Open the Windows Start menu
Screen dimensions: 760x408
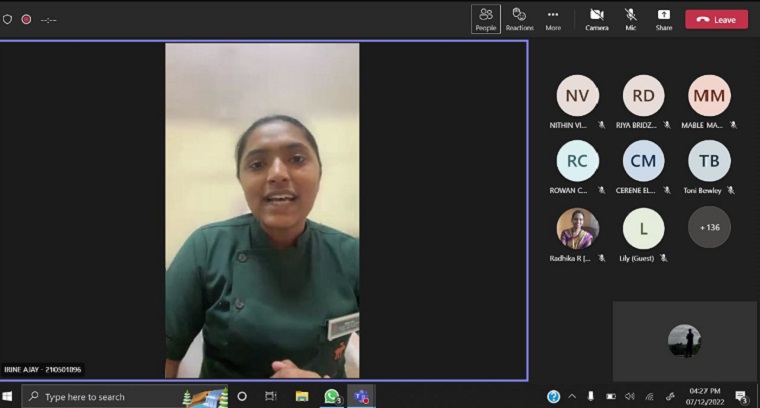point(9,397)
